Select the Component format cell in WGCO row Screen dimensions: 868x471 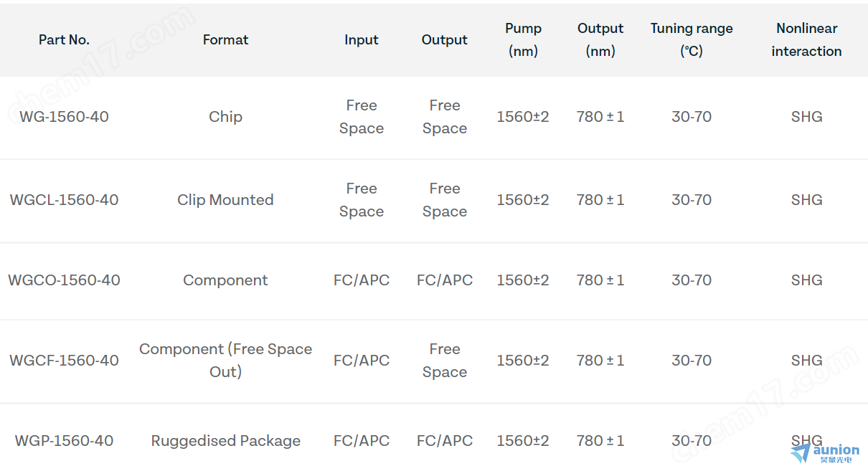(x=225, y=280)
